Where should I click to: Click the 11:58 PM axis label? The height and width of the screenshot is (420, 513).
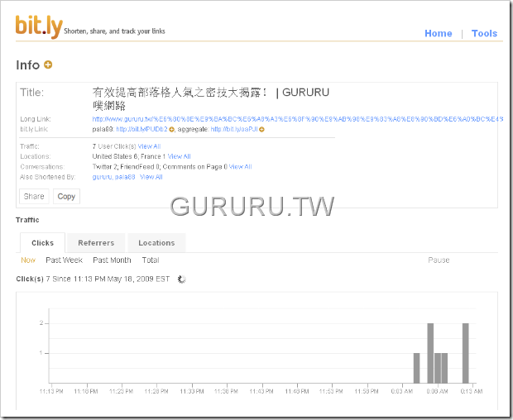coord(367,391)
